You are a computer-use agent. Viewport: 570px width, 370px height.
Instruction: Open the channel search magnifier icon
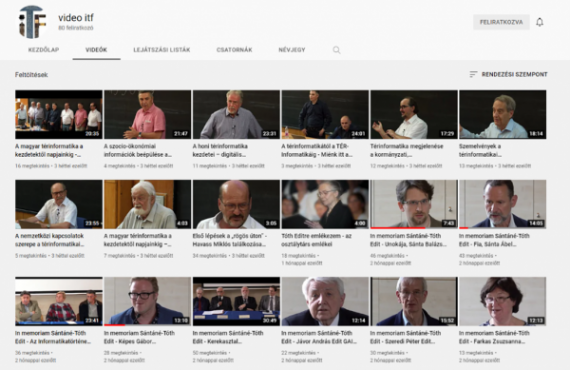[x=337, y=50]
